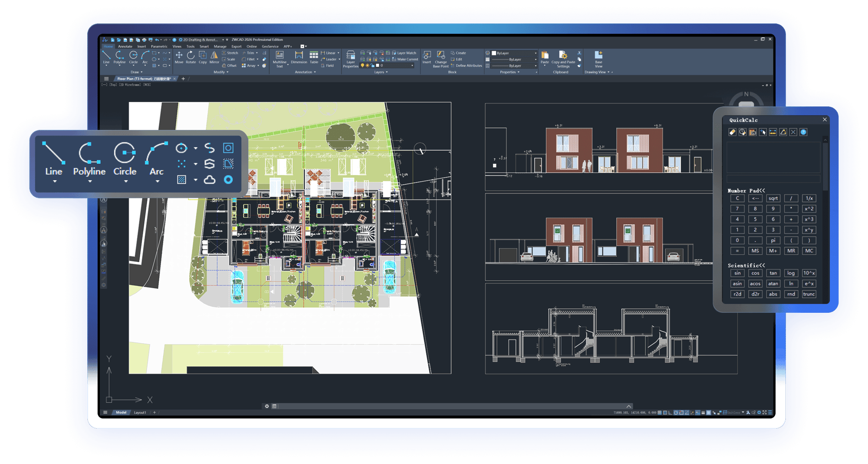Click the Rotate tool icon
This screenshot has width=868, height=464.
tap(191, 56)
